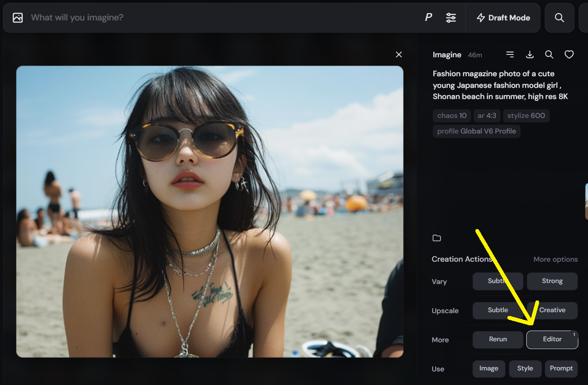Use as Style reference
The image size is (588, 385).
[x=525, y=368]
